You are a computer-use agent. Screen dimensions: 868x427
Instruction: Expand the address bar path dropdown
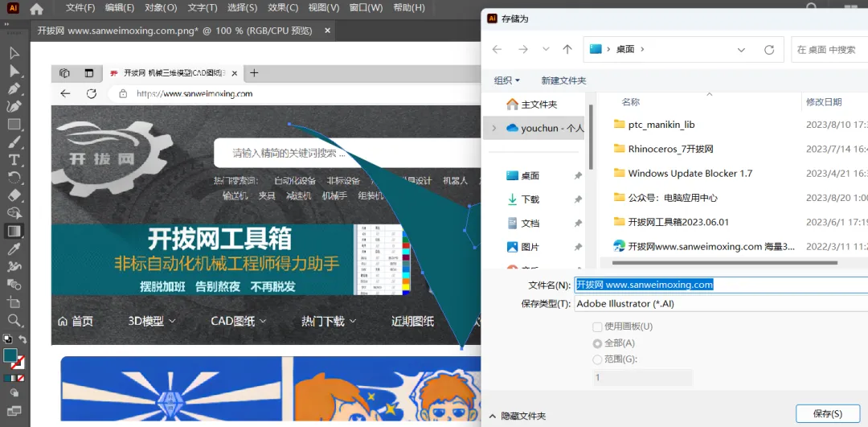click(x=741, y=50)
